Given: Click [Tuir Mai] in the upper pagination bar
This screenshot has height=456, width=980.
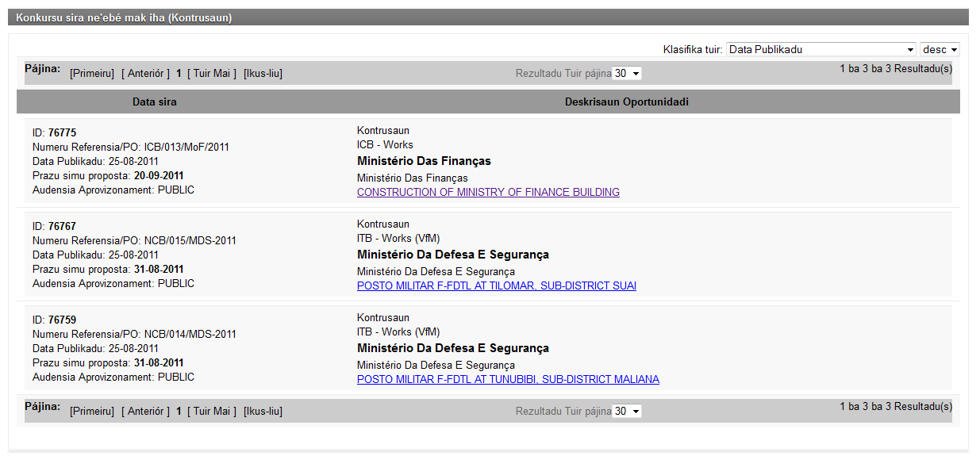Looking at the screenshot, I should point(212,74).
